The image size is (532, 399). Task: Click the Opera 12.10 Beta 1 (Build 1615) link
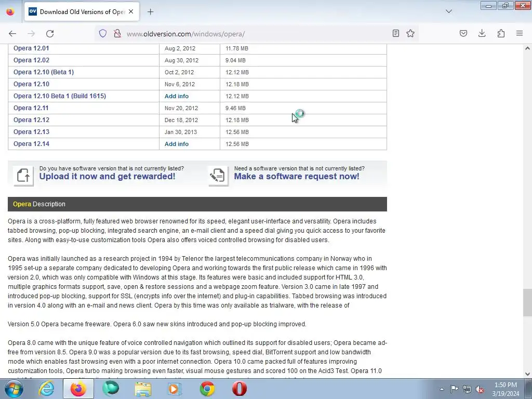point(60,96)
